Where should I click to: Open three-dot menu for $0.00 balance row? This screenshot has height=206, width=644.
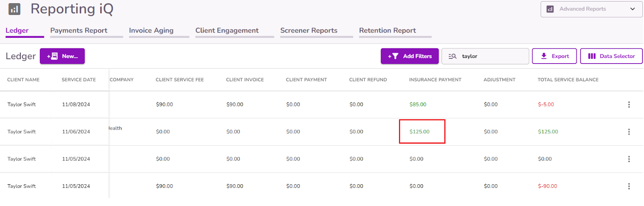click(x=629, y=159)
